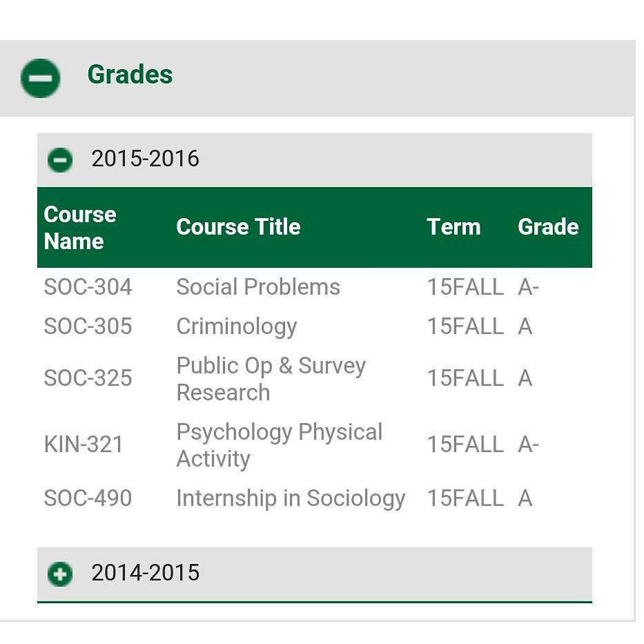Click Public Op & Survey Research title
This screenshot has width=644, height=644.
271,379
